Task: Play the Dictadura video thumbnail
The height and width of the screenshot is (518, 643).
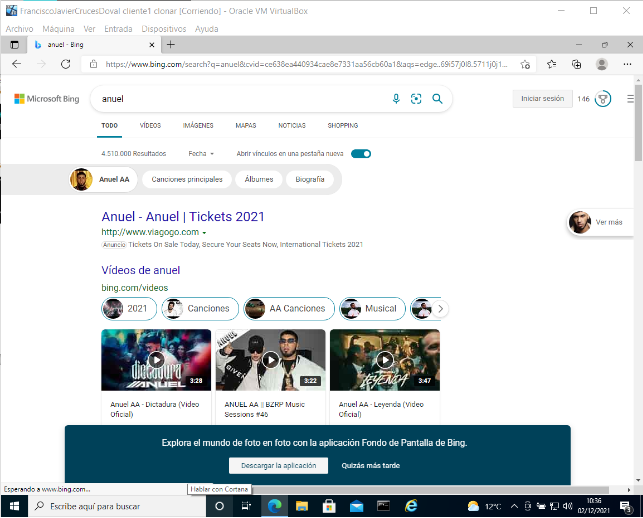Action: click(156, 360)
